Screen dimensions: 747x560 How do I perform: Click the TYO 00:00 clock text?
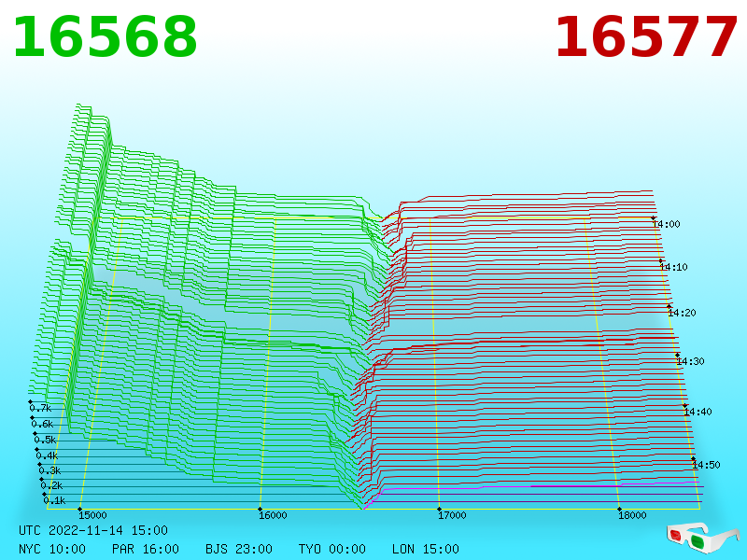tap(332, 549)
